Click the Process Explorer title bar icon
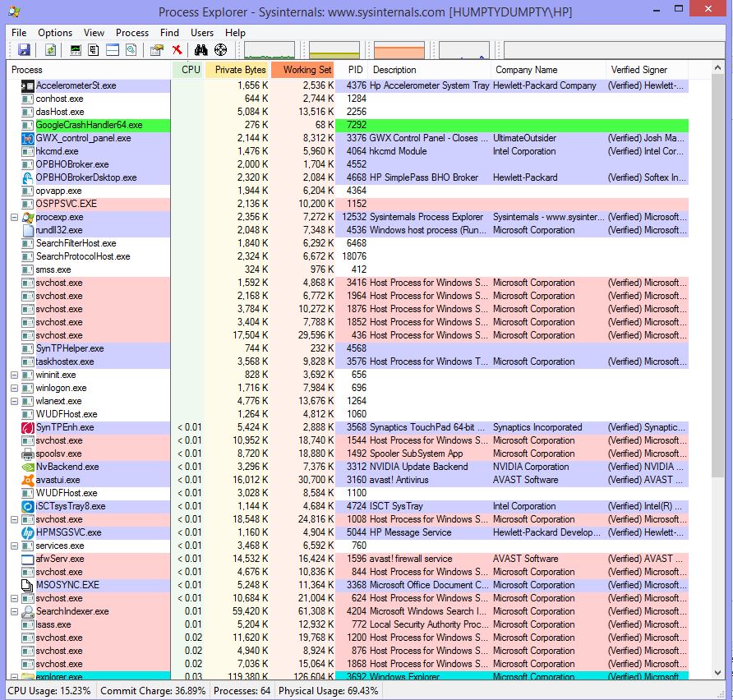Image resolution: width=733 pixels, height=700 pixels. 15,12
